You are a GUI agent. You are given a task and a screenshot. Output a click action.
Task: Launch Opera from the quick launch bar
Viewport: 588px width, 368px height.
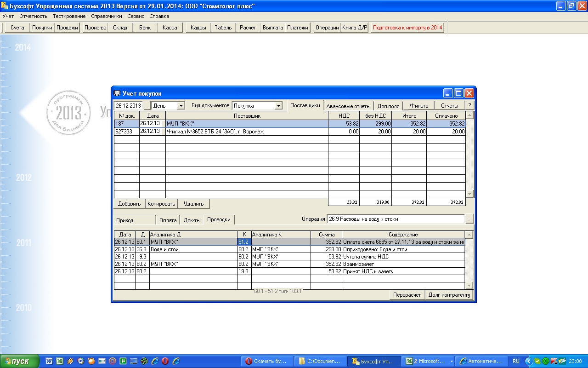(x=165, y=362)
